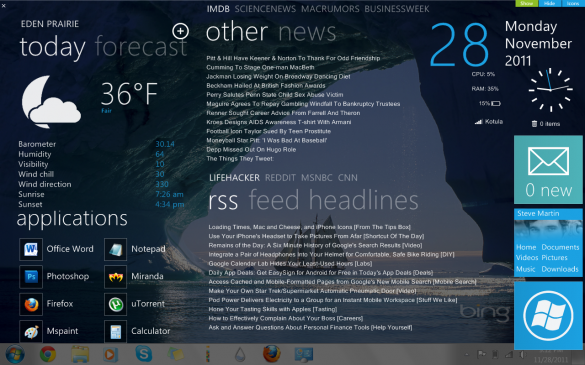Launch Miranda messenger from applications
This screenshot has height=365, width=585.
tap(134, 276)
